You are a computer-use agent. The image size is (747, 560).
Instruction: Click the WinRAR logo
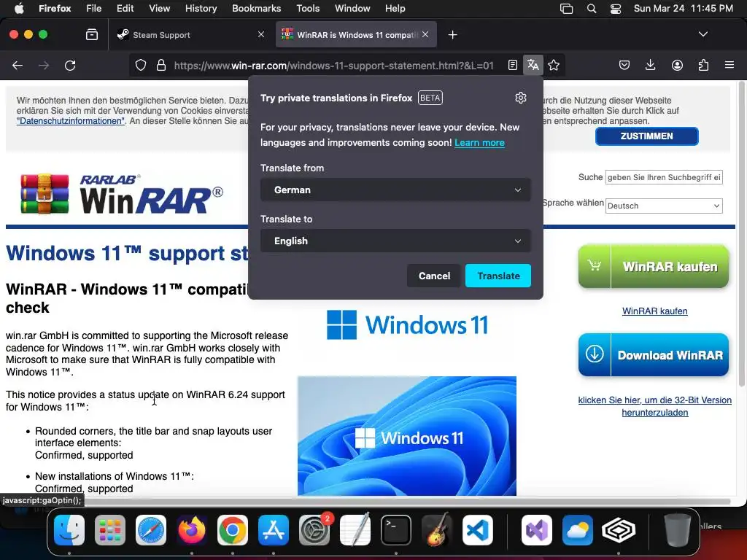click(122, 194)
